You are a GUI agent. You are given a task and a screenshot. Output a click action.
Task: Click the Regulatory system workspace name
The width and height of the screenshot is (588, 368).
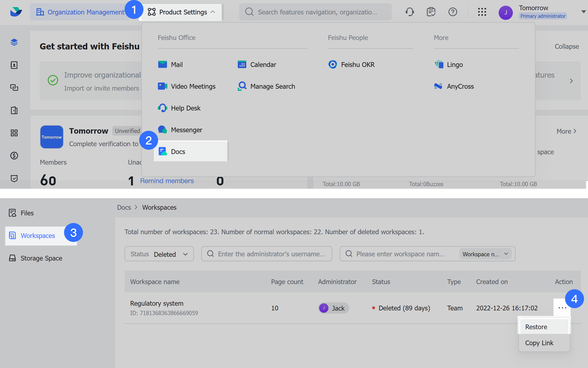point(157,303)
